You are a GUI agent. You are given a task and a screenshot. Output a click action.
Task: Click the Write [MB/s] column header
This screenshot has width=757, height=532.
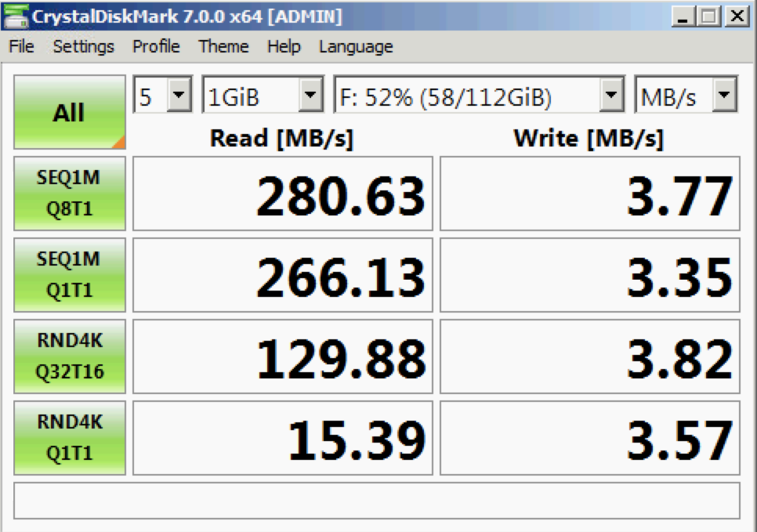(x=589, y=139)
